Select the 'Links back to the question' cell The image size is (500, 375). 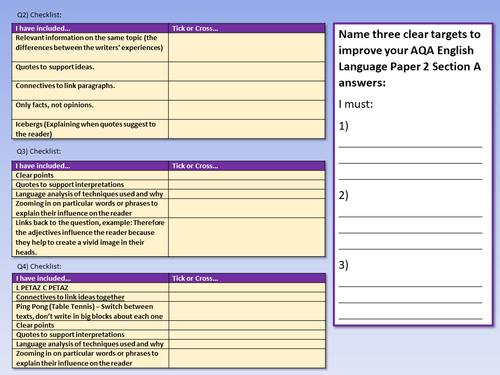coord(90,237)
